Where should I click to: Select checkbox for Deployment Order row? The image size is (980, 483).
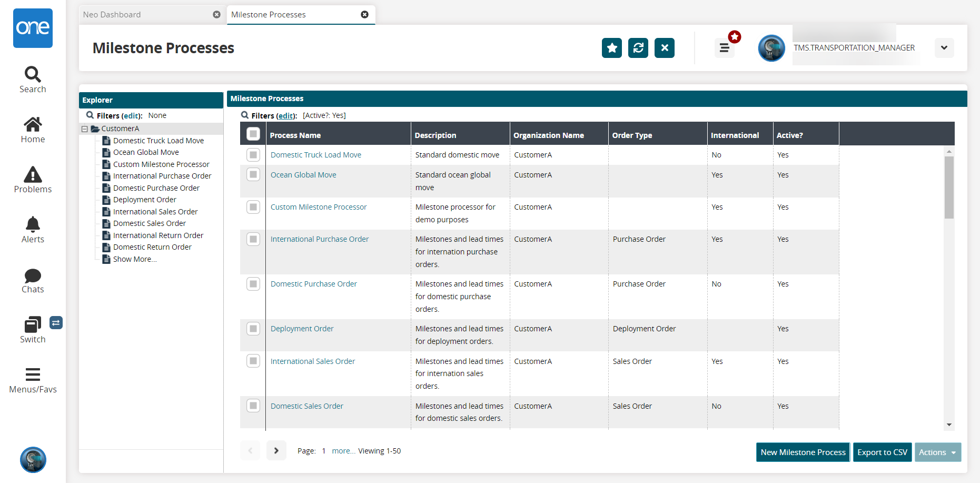tap(253, 329)
